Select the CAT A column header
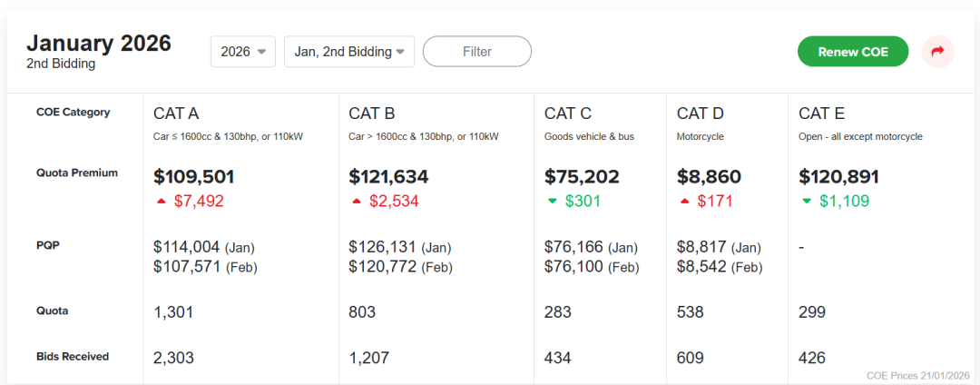The image size is (980, 385). tap(176, 114)
